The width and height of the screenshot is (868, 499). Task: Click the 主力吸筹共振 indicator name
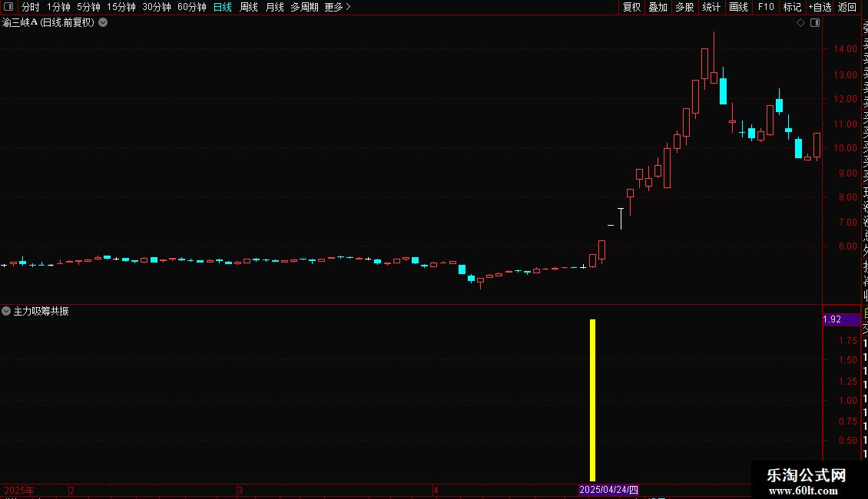41,312
